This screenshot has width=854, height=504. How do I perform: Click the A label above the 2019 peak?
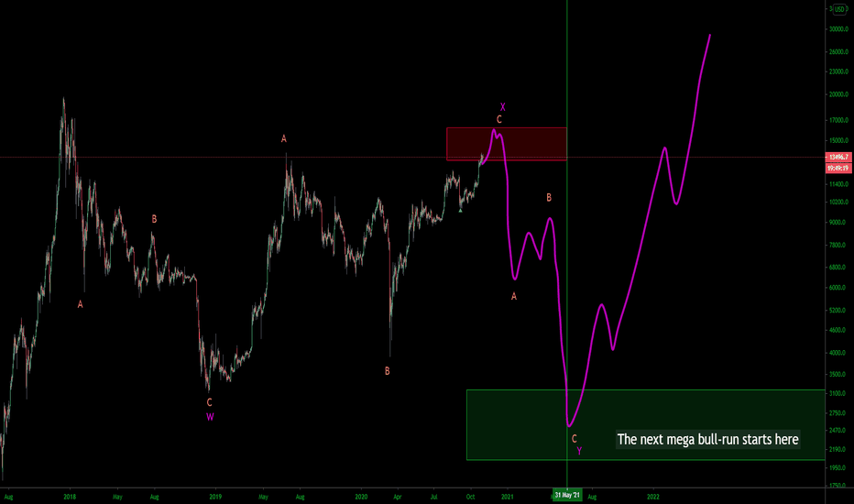pyautogui.click(x=284, y=139)
